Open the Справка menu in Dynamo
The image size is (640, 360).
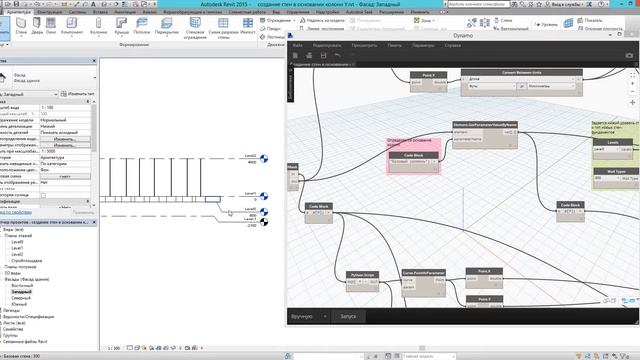click(453, 45)
